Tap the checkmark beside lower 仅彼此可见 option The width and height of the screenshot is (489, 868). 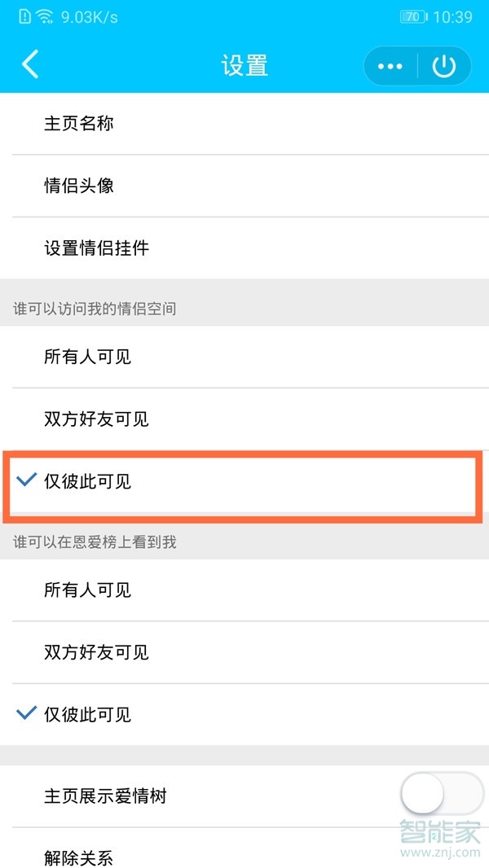point(25,714)
